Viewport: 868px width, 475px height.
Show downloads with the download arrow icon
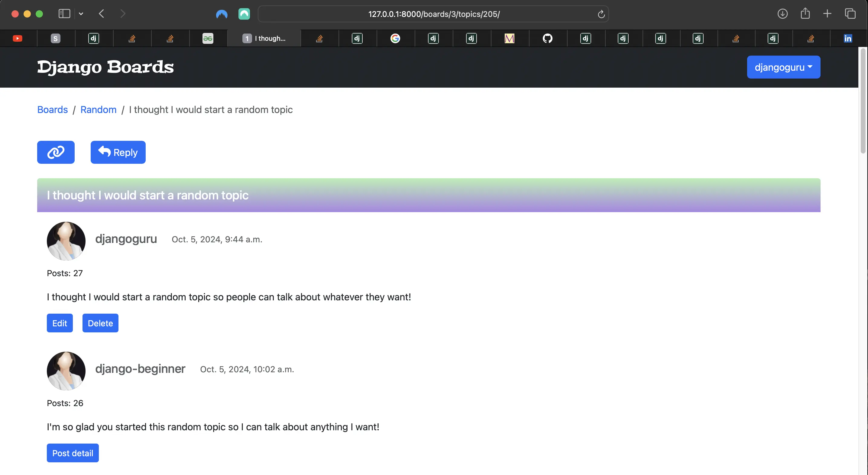click(x=782, y=14)
